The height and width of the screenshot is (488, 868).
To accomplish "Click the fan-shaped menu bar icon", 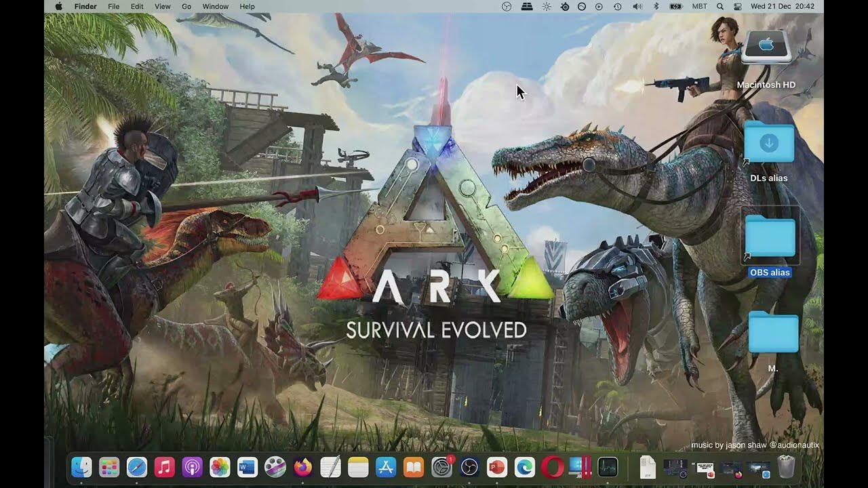I will pos(507,6).
